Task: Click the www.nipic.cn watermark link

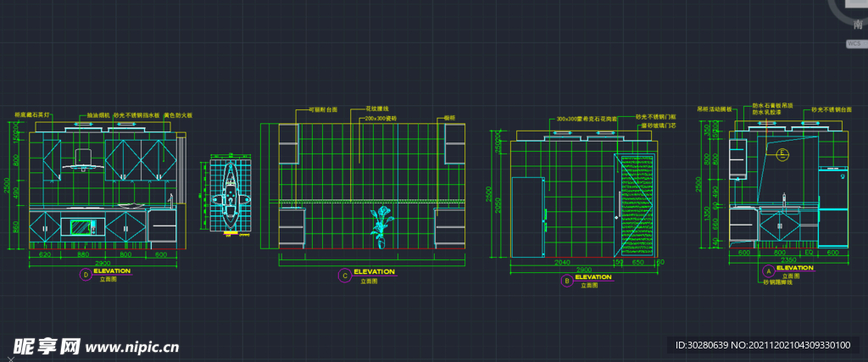Action: [132, 347]
